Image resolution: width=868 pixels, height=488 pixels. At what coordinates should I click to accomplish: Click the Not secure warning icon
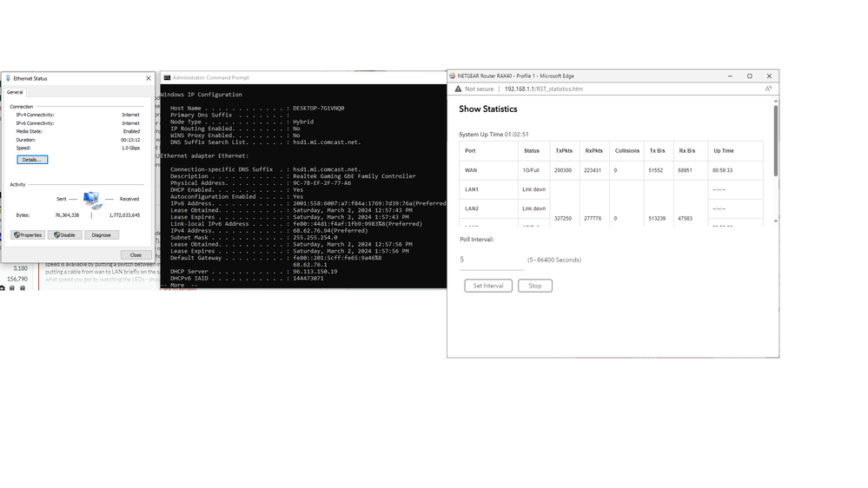[458, 89]
